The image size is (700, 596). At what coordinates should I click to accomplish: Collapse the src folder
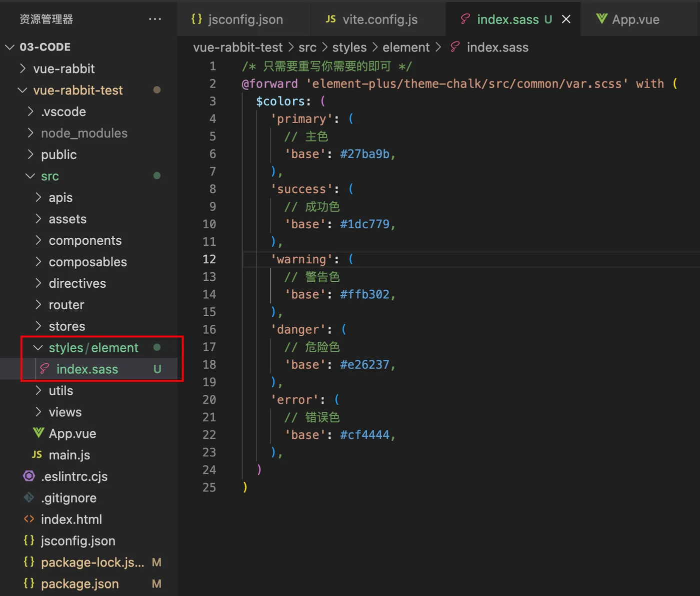tap(30, 176)
